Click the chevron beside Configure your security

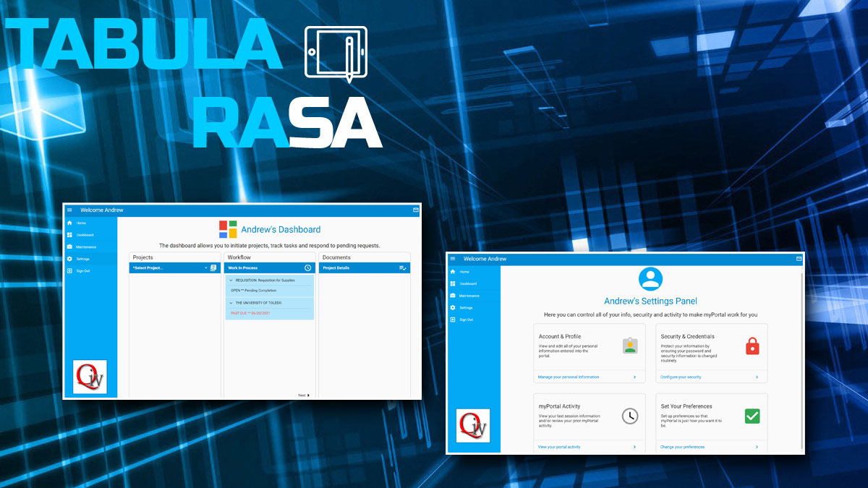pyautogui.click(x=757, y=377)
